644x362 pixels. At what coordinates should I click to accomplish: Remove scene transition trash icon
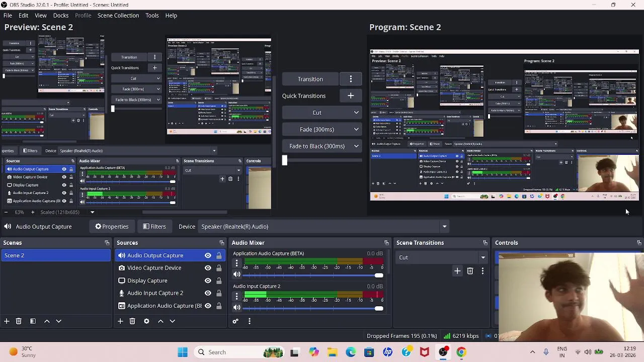[x=470, y=271]
